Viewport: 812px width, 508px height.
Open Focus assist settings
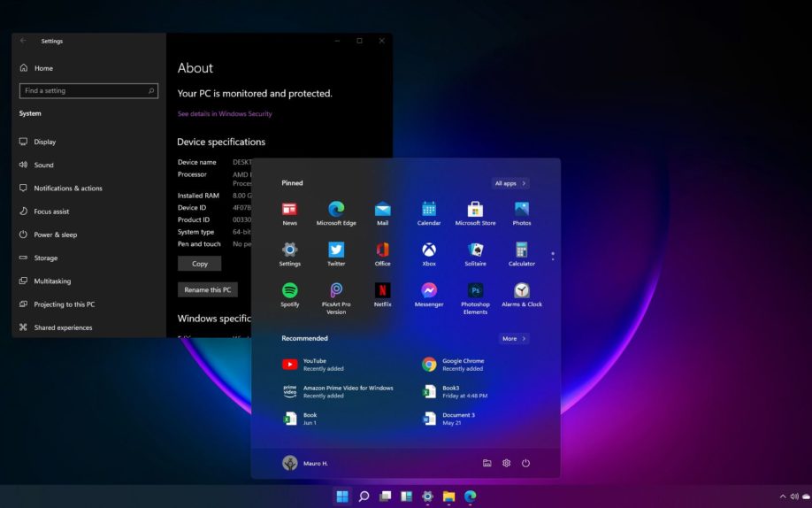click(44, 212)
